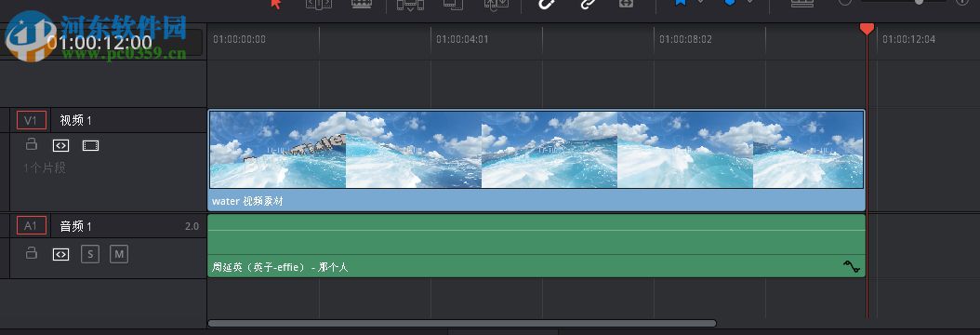Click ruler at 01:00:08:02 timecode

point(685,39)
